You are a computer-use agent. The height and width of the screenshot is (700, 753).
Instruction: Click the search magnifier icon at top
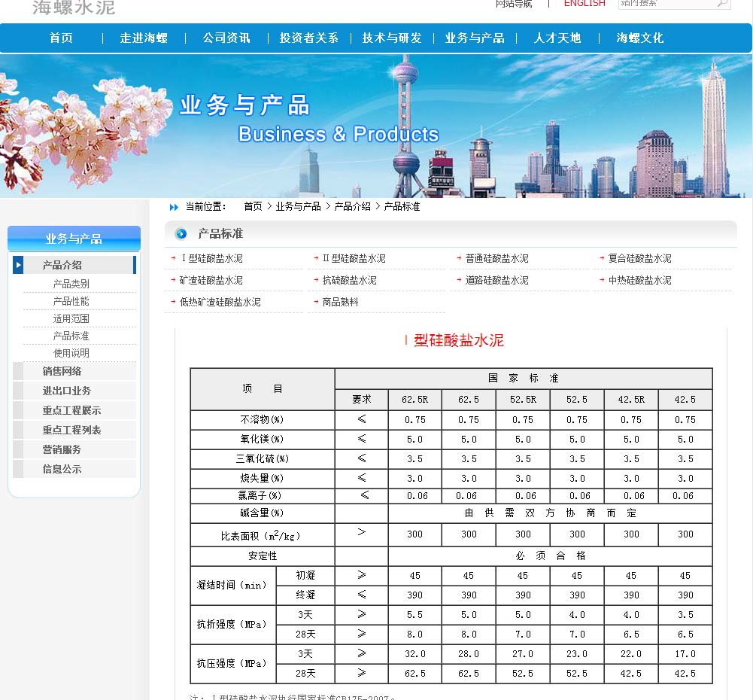[722, 4]
